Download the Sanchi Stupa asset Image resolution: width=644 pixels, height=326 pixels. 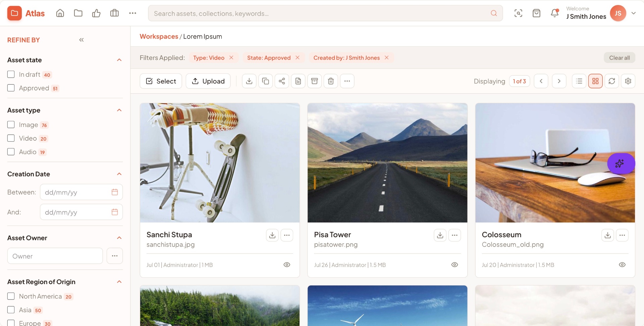pos(272,235)
